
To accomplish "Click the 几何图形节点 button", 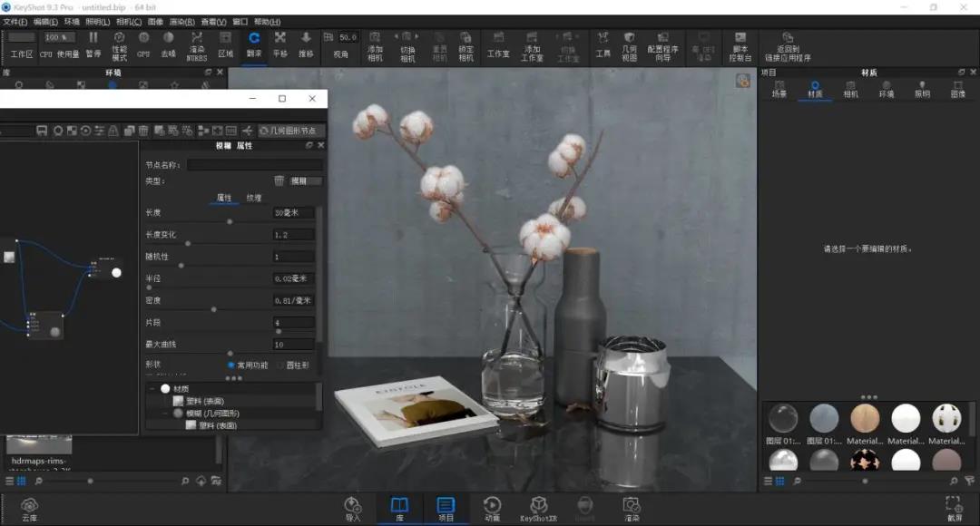I will pyautogui.click(x=289, y=131).
